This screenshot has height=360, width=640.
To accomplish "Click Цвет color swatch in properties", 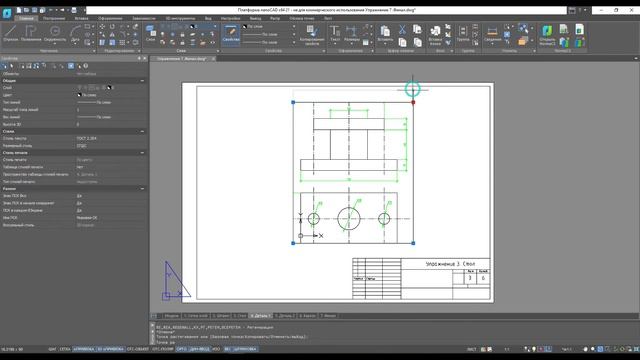I will point(79,95).
